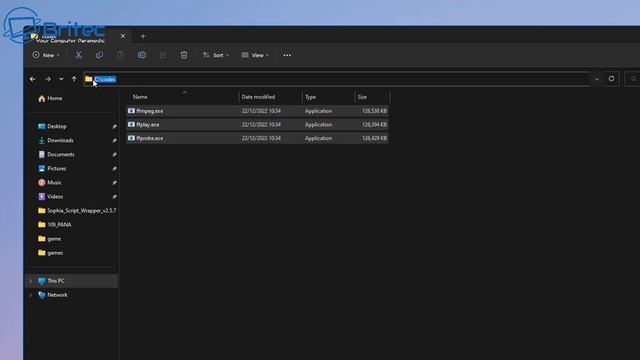Go forward with the Forward arrow

(47, 79)
